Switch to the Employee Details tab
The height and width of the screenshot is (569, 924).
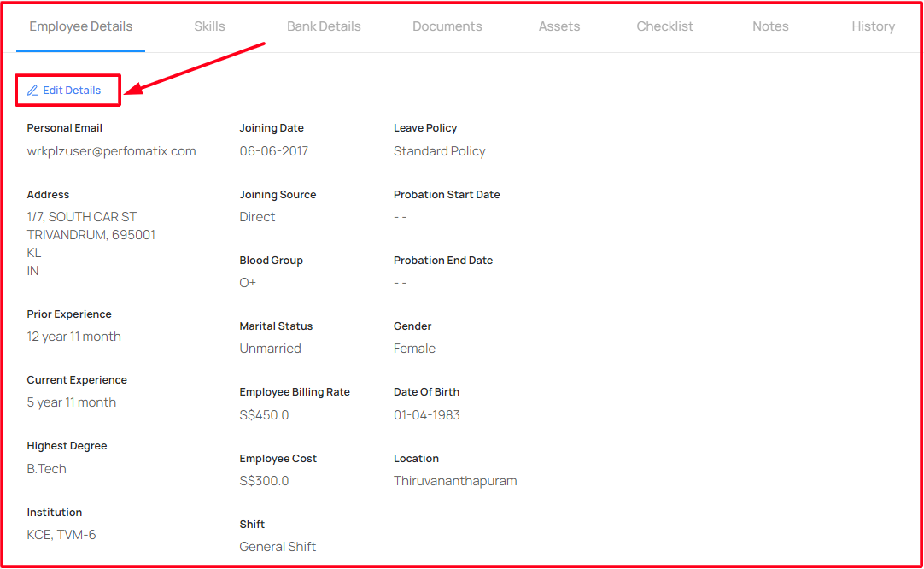click(x=81, y=26)
